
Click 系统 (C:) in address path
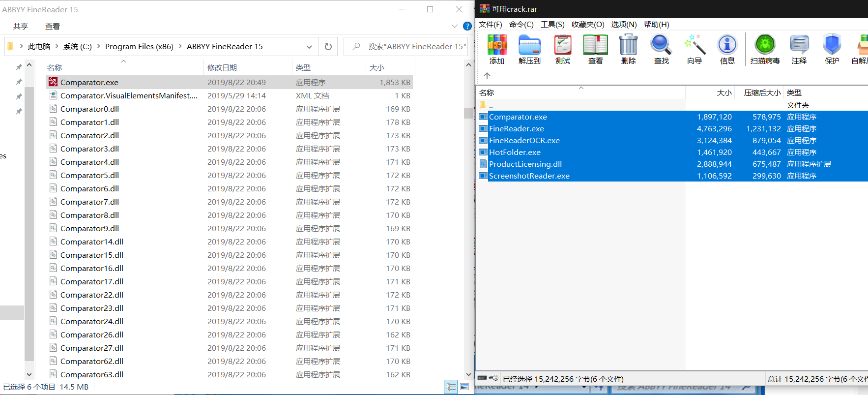[x=78, y=46]
